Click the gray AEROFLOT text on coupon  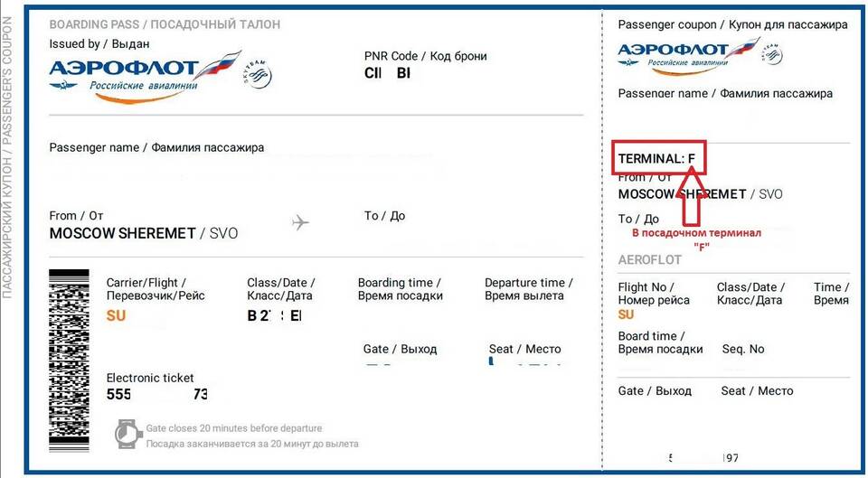pyautogui.click(x=649, y=260)
